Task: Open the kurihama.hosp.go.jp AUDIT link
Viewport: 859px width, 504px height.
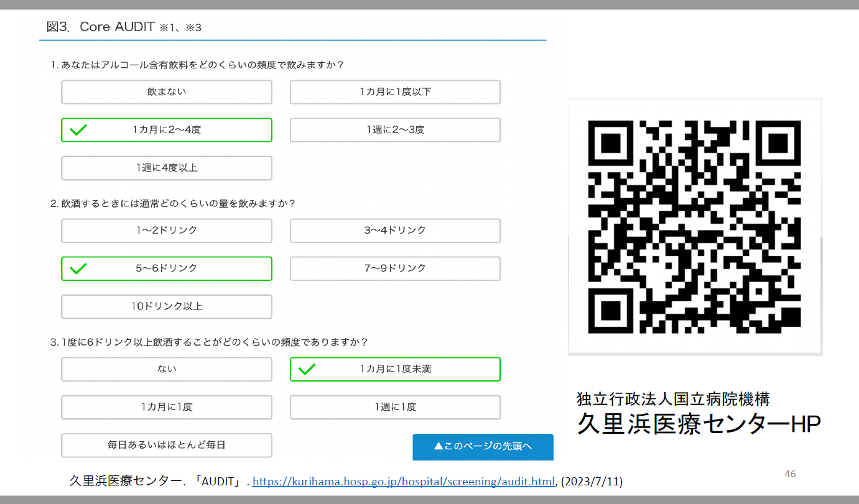Action: (403, 482)
